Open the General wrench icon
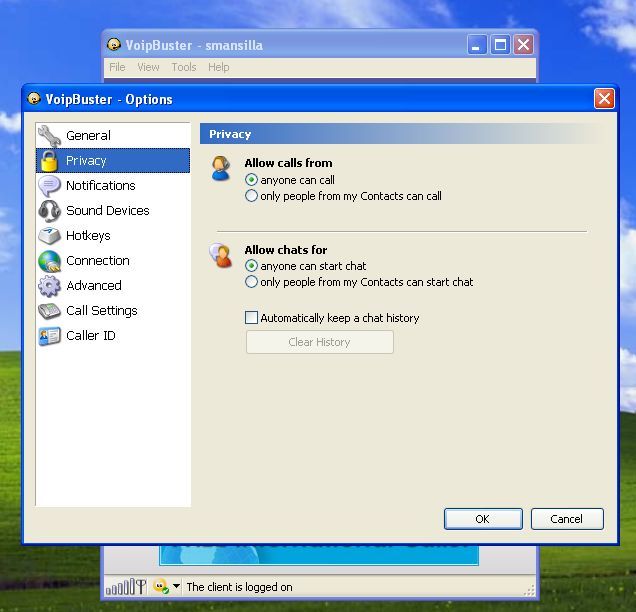 point(49,135)
